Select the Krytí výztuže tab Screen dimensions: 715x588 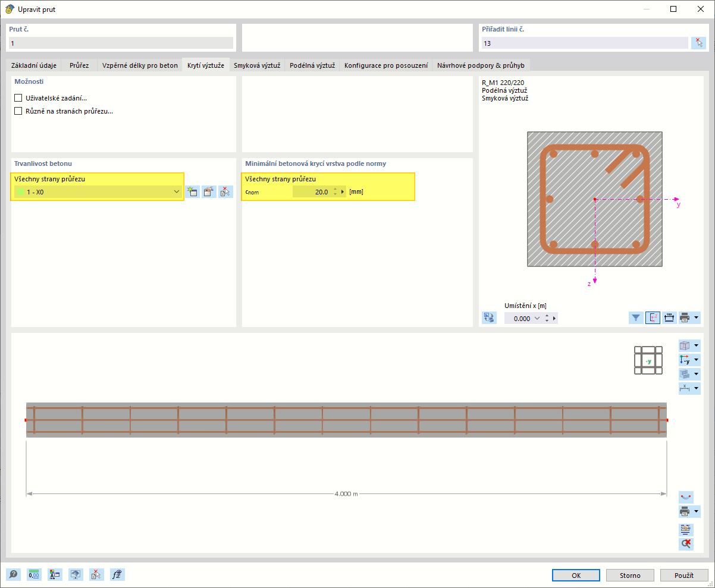(206, 65)
